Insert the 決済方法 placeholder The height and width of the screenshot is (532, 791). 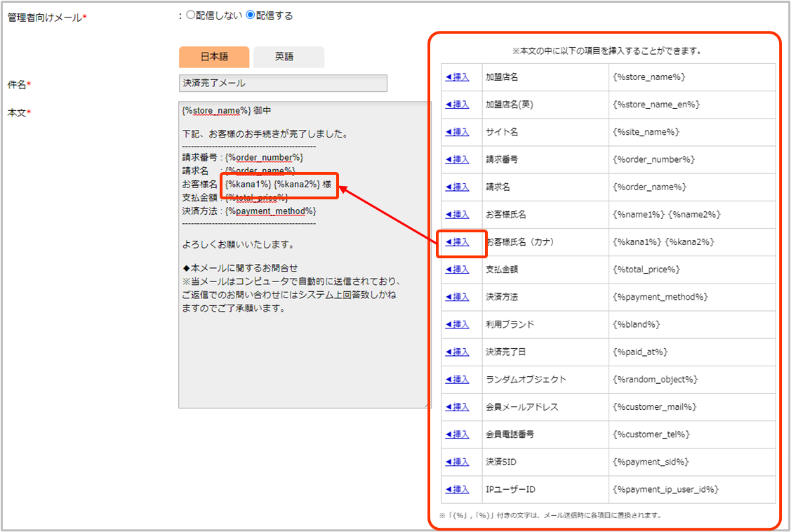[x=457, y=297]
